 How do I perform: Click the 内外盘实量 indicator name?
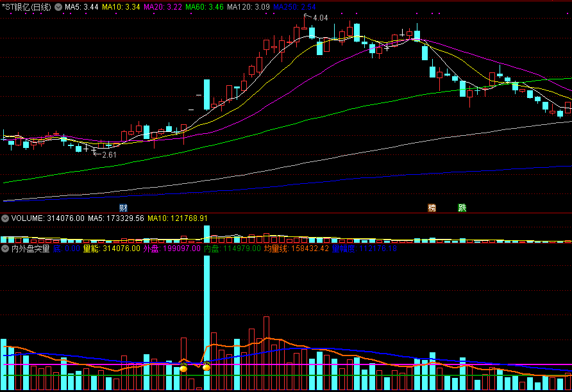(30, 249)
